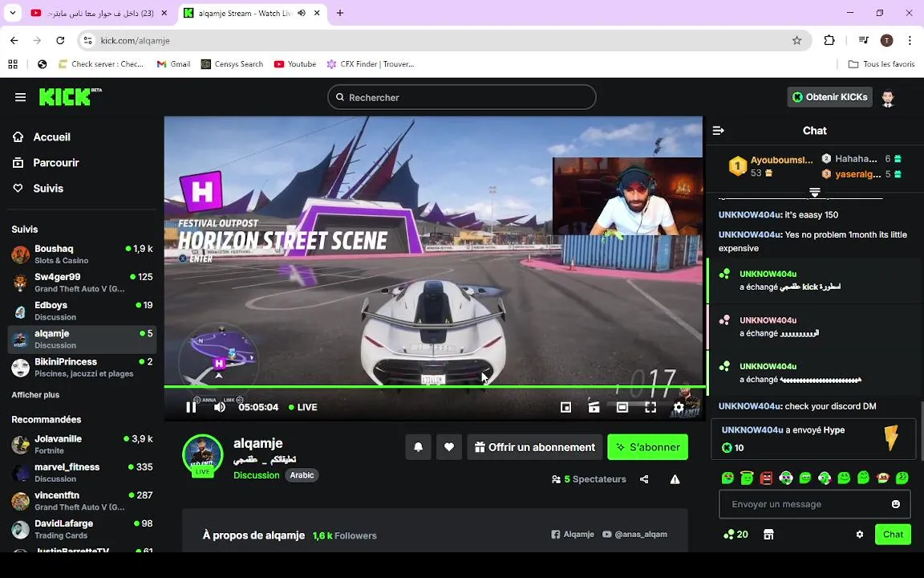Open Boushaq's channel from followed list

coord(82,254)
